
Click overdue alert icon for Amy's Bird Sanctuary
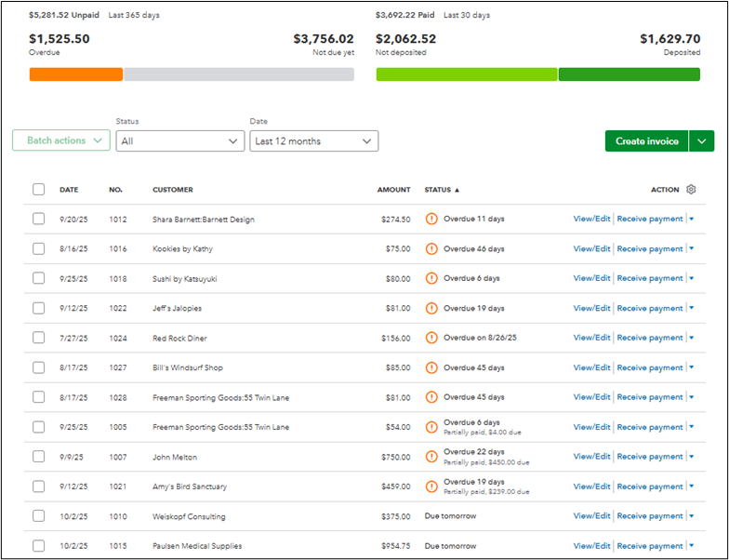431,487
